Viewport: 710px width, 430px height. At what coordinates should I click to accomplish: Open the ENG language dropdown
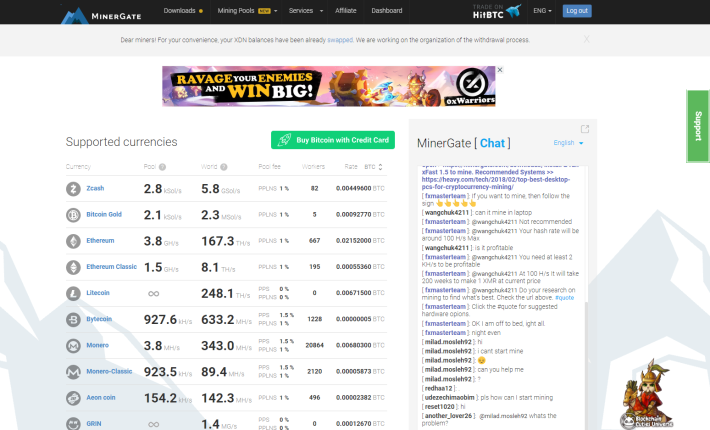tap(542, 11)
